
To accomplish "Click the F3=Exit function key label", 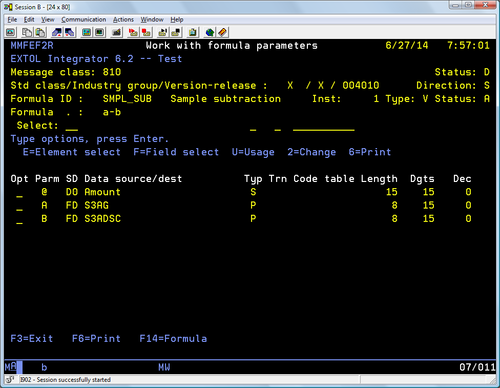I will [x=32, y=339].
